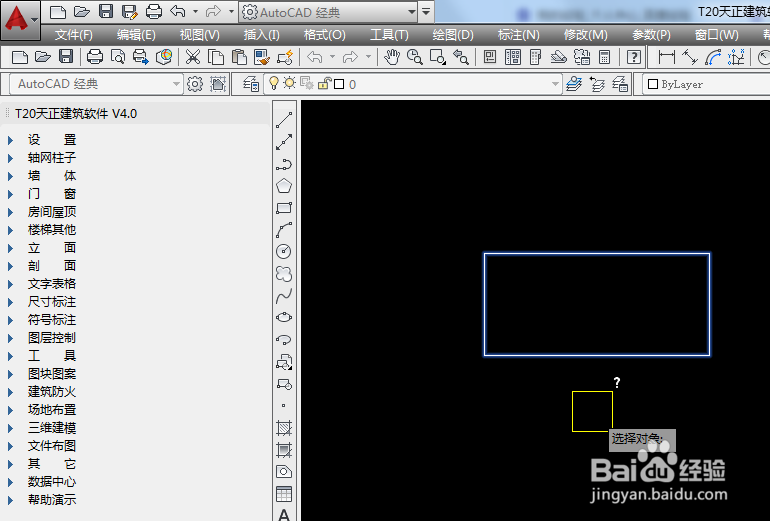Image resolution: width=770 pixels, height=521 pixels.
Task: Select the Match Properties brush icon
Action: [262, 57]
